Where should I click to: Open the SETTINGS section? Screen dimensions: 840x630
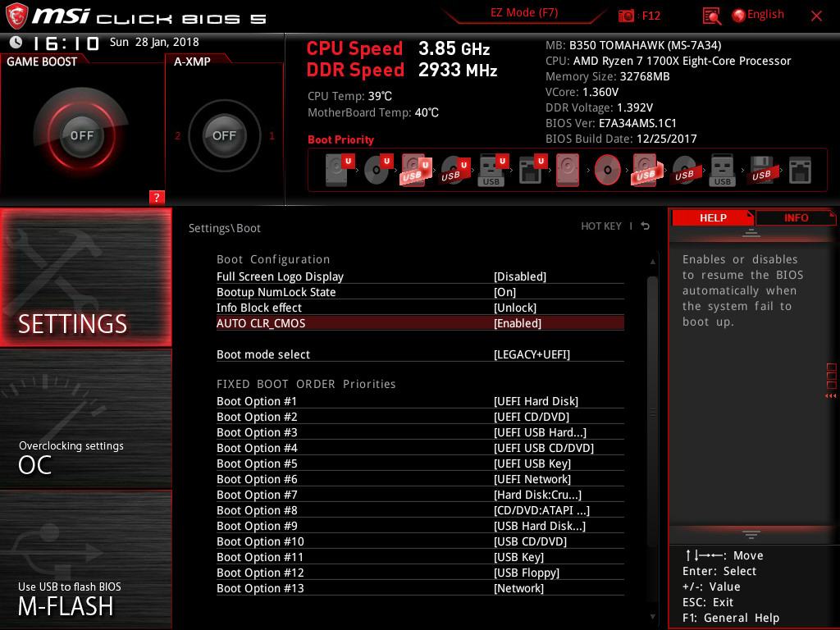[x=85, y=277]
